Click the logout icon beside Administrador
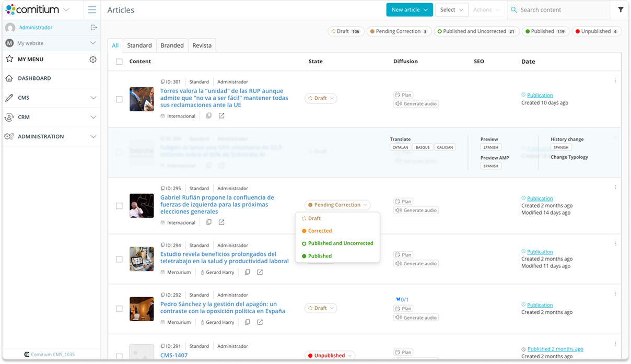 tap(94, 27)
